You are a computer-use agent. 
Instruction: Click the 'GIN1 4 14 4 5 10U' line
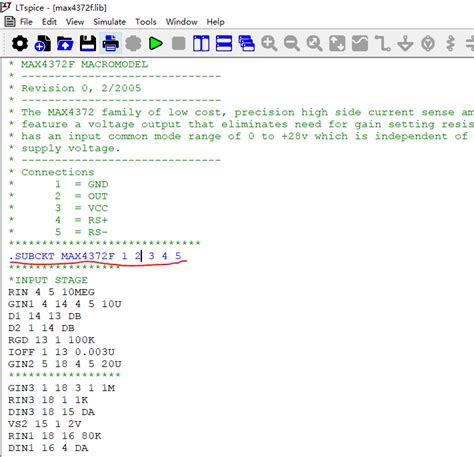(x=65, y=304)
